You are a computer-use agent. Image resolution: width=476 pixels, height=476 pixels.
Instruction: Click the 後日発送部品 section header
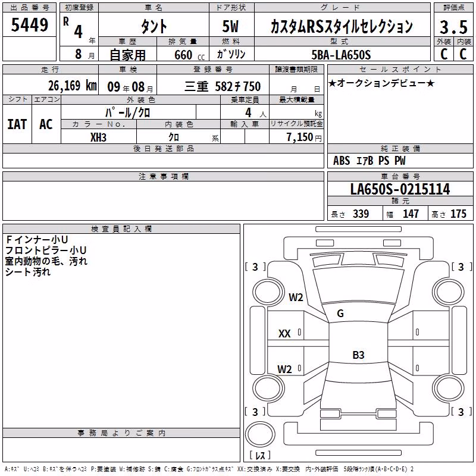(x=163, y=148)
